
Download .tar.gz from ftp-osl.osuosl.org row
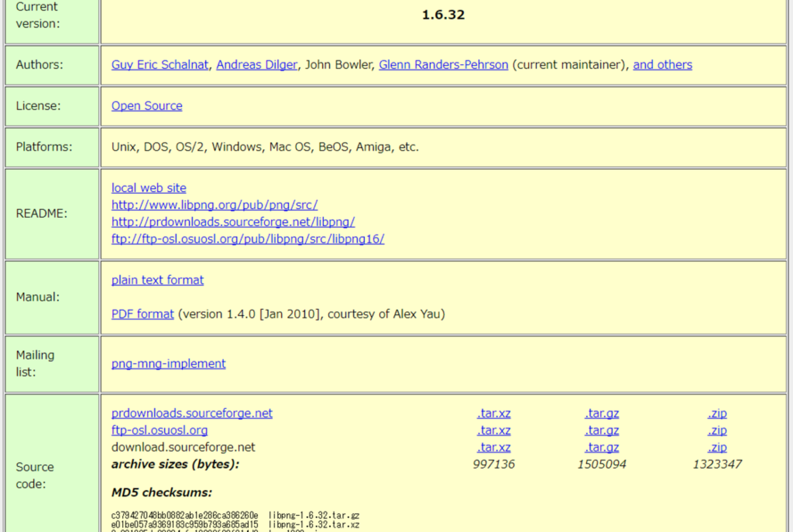(601, 430)
